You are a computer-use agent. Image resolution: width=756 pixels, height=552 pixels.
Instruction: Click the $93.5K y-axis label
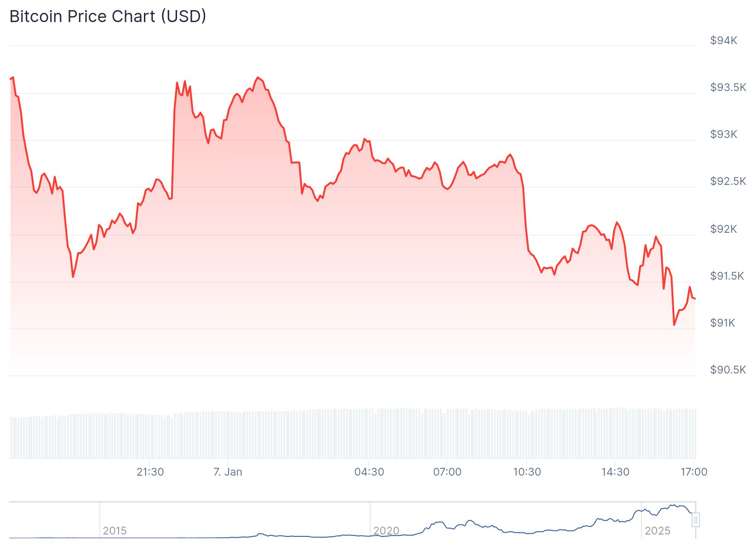click(x=728, y=87)
